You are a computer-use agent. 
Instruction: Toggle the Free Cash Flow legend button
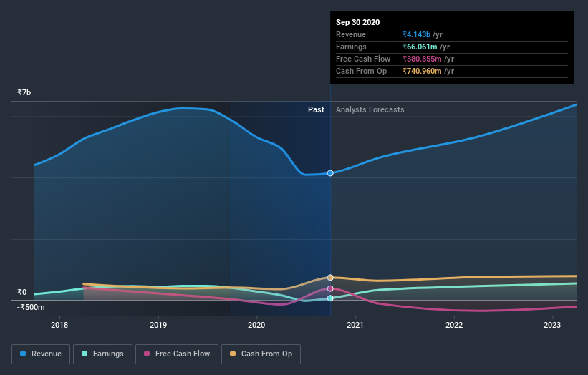coord(177,354)
